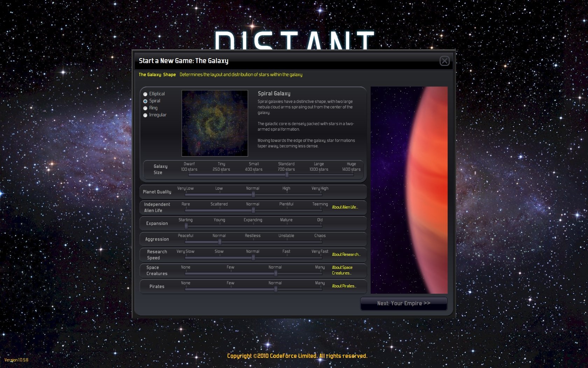Click the orange gas giant planet image
Image resolution: width=588 pixels, height=368 pixels.
click(409, 190)
